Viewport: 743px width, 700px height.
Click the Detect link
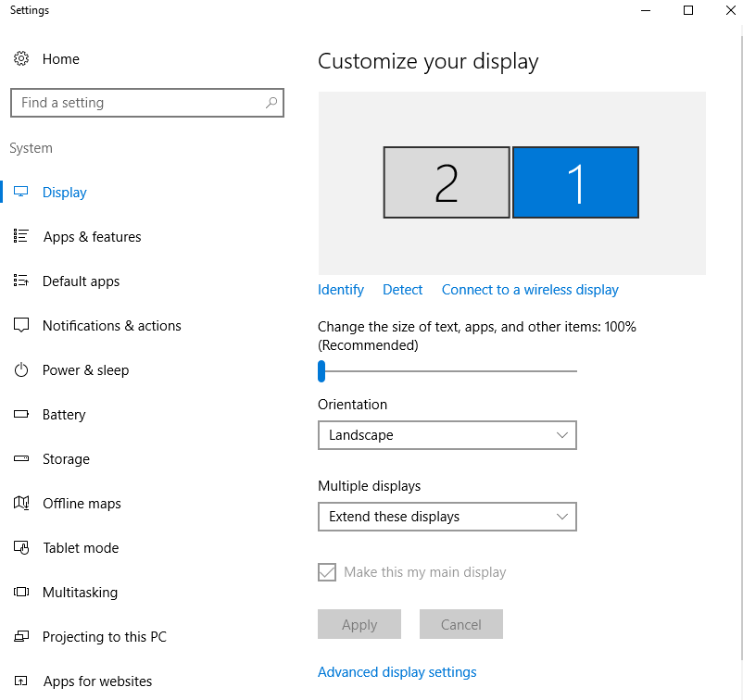coord(402,290)
